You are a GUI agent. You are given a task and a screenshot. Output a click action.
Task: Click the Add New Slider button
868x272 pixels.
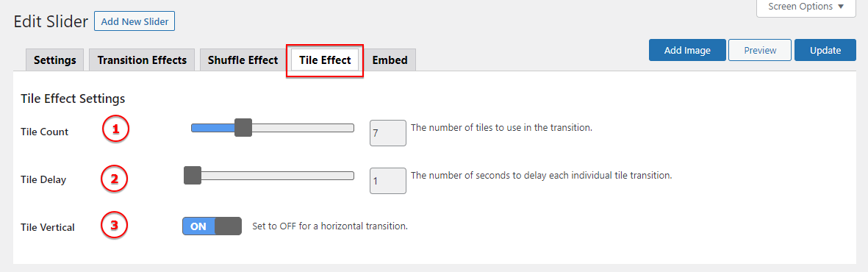(134, 21)
